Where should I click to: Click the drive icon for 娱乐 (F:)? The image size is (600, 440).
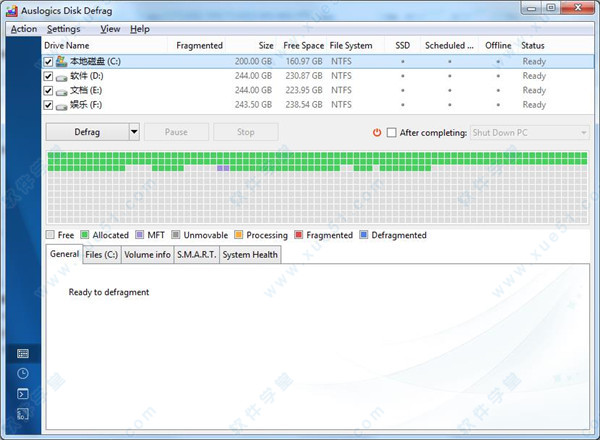coord(61,107)
